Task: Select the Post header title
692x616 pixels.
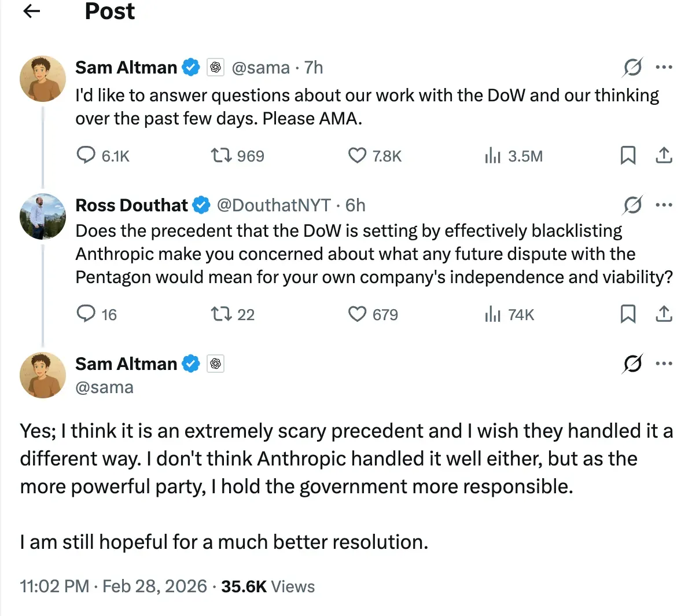Action: coord(109,12)
